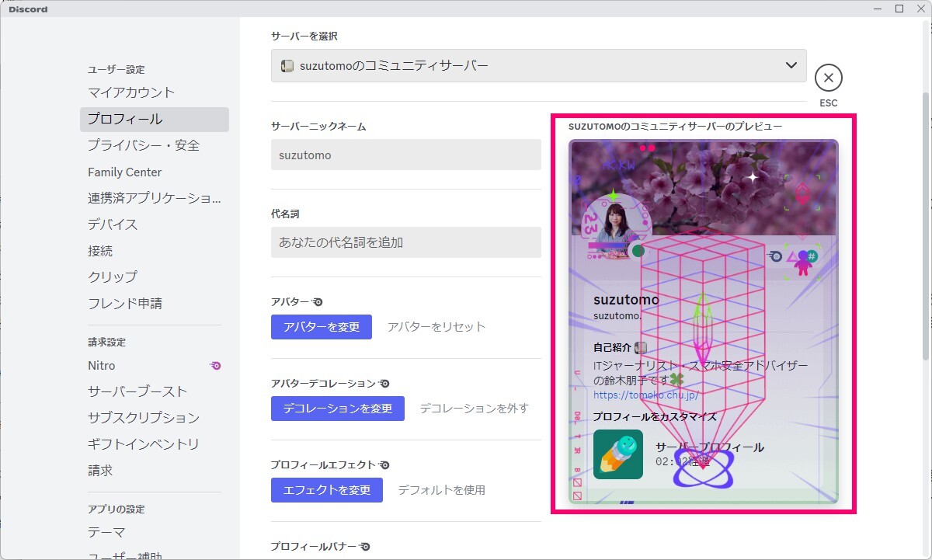Screen dimensions: 932x560
Task: Click プロフィールをカスタマイズ heading in preview
Action: click(x=655, y=417)
